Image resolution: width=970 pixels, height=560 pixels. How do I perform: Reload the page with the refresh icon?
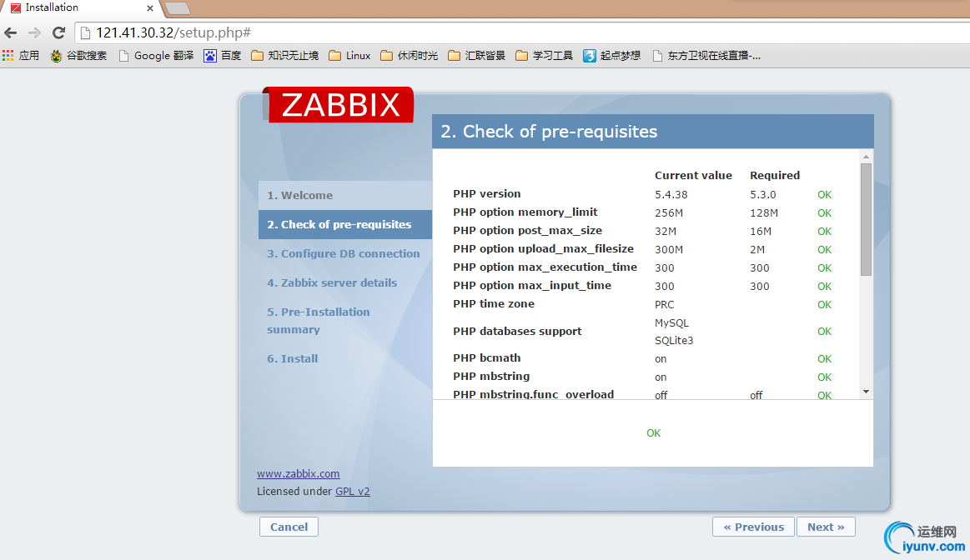(x=58, y=32)
